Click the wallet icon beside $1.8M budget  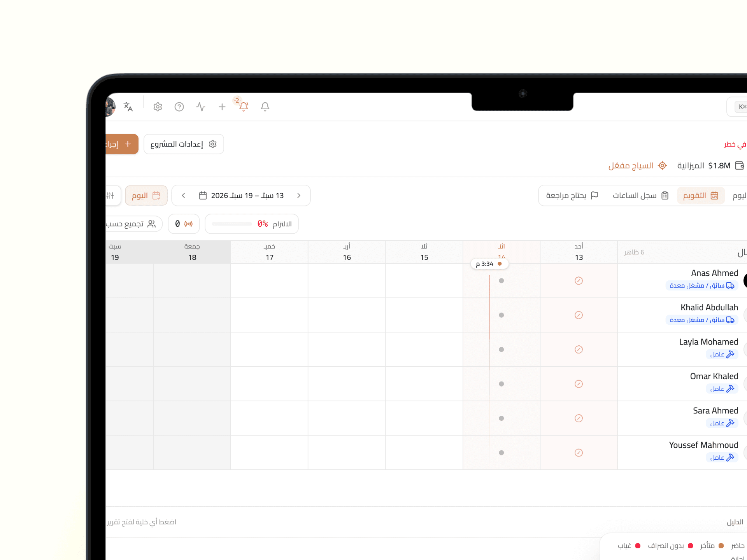click(740, 166)
